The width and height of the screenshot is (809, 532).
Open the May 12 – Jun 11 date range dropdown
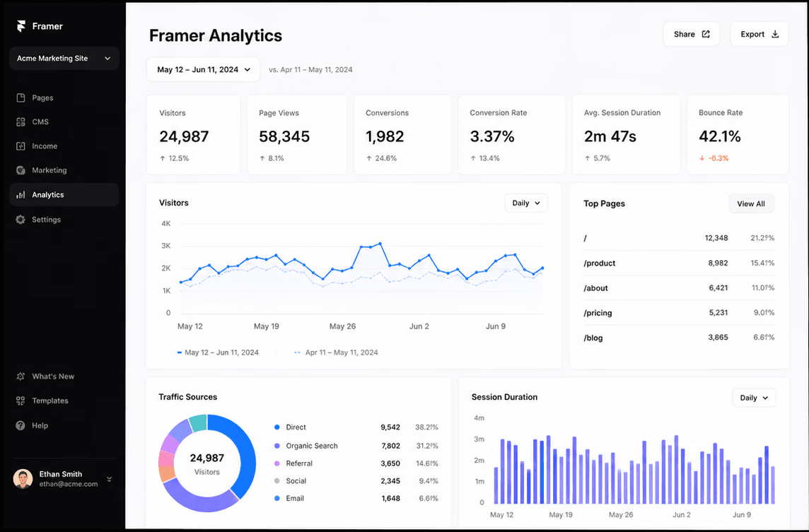(x=203, y=70)
